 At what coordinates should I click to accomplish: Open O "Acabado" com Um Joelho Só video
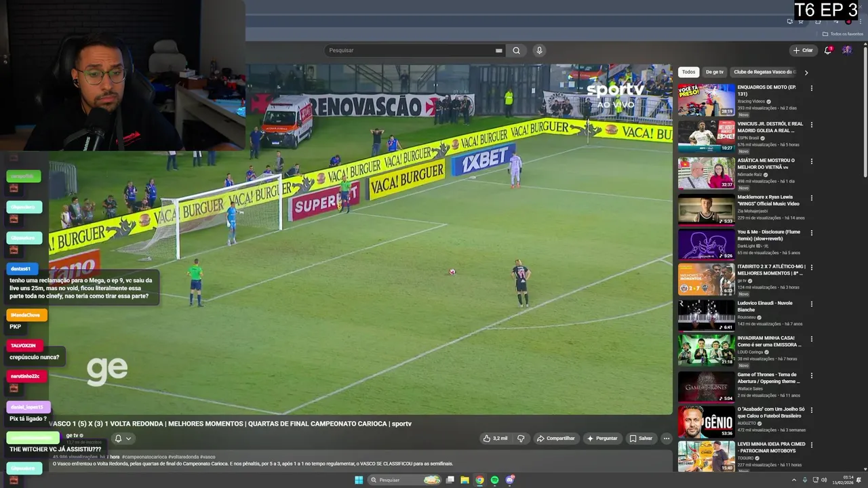tap(707, 421)
